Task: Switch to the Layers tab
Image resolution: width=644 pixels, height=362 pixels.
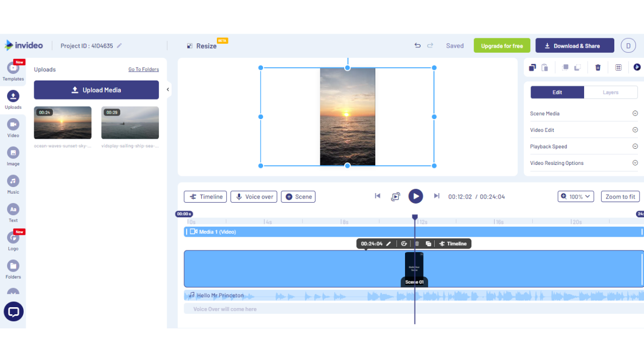Action: (610, 92)
